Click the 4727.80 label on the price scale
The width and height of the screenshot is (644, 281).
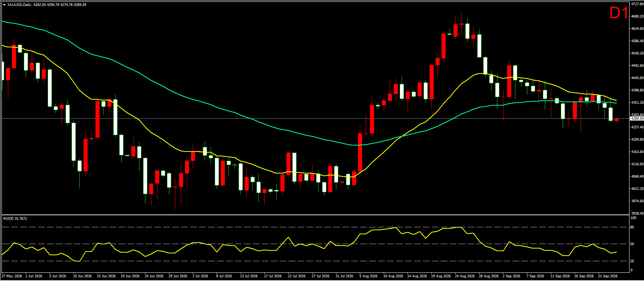[637, 4]
